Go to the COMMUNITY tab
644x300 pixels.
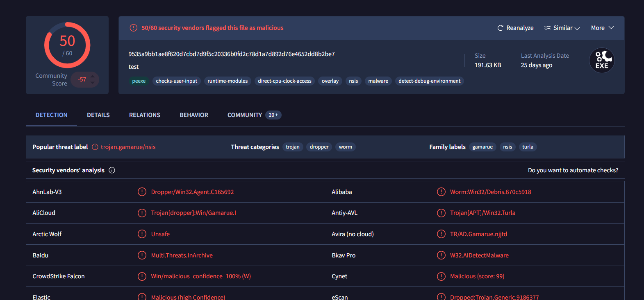(245, 115)
